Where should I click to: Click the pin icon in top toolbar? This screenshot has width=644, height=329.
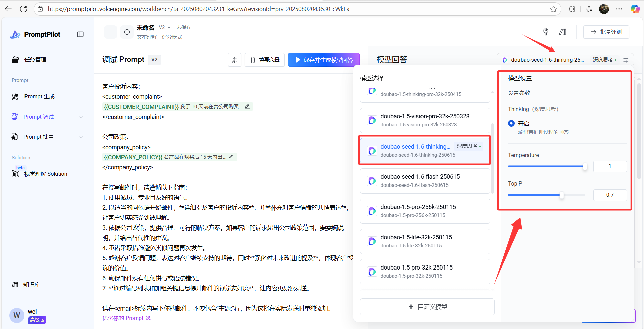(546, 32)
